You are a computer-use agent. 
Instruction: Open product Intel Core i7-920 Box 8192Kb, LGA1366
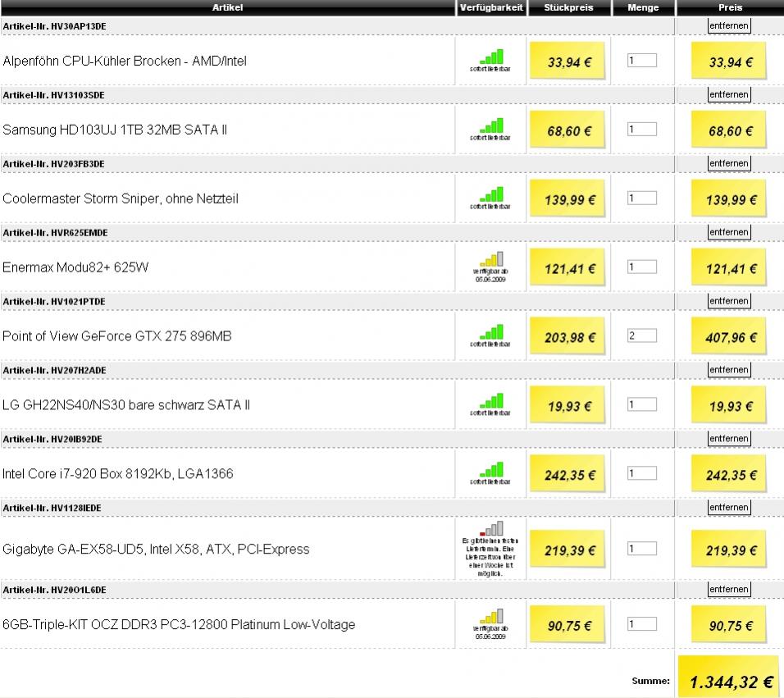coord(117,474)
